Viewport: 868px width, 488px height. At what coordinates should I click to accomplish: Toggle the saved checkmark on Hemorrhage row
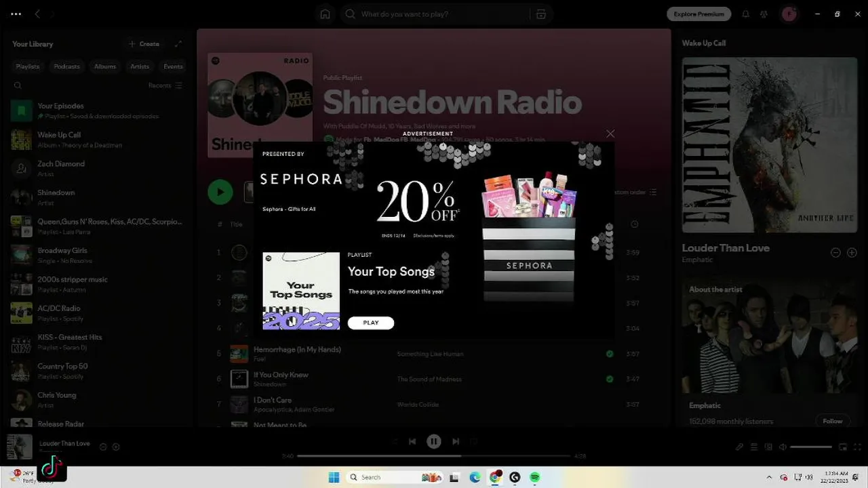pos(610,354)
